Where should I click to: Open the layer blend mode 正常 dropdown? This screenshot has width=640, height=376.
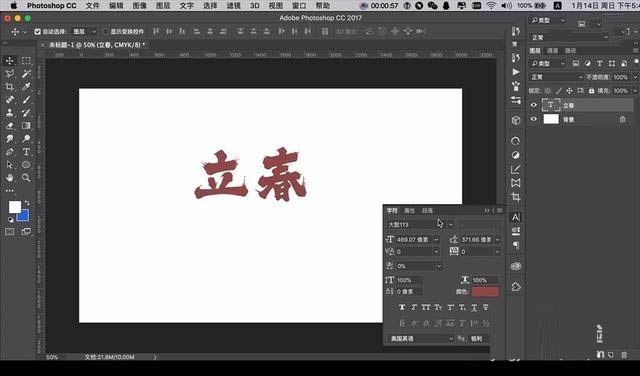tap(556, 77)
